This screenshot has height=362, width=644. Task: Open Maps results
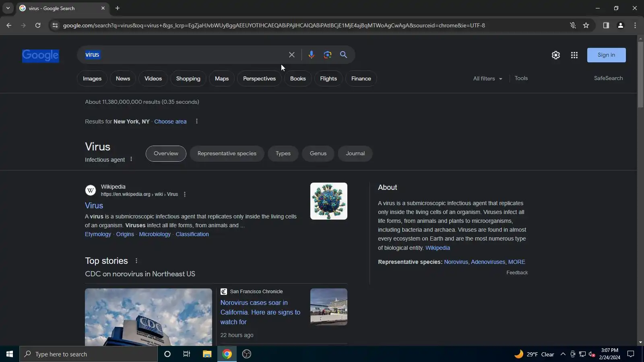[x=222, y=78]
